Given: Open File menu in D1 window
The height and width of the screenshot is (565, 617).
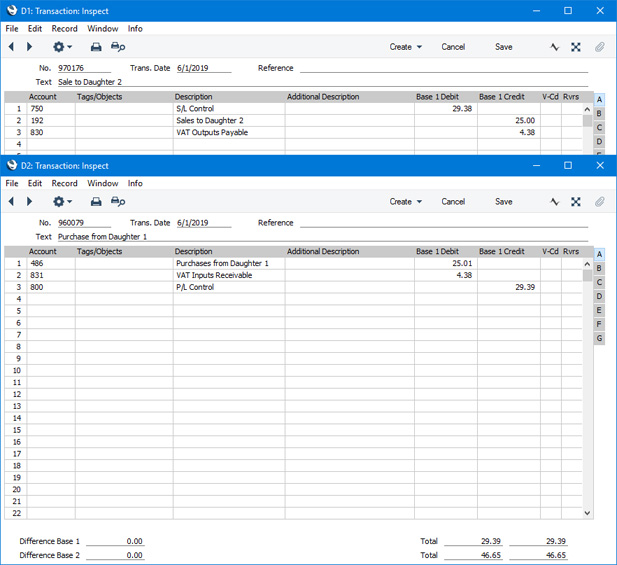Looking at the screenshot, I should click(12, 29).
